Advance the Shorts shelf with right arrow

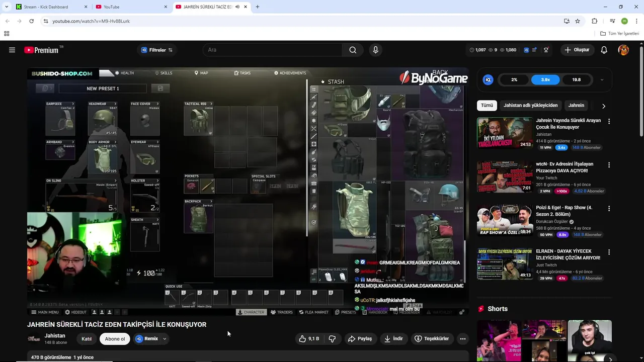coord(610,359)
